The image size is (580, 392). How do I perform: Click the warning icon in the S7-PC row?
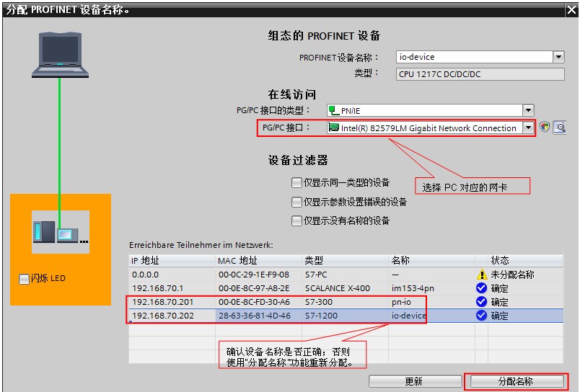(x=482, y=275)
